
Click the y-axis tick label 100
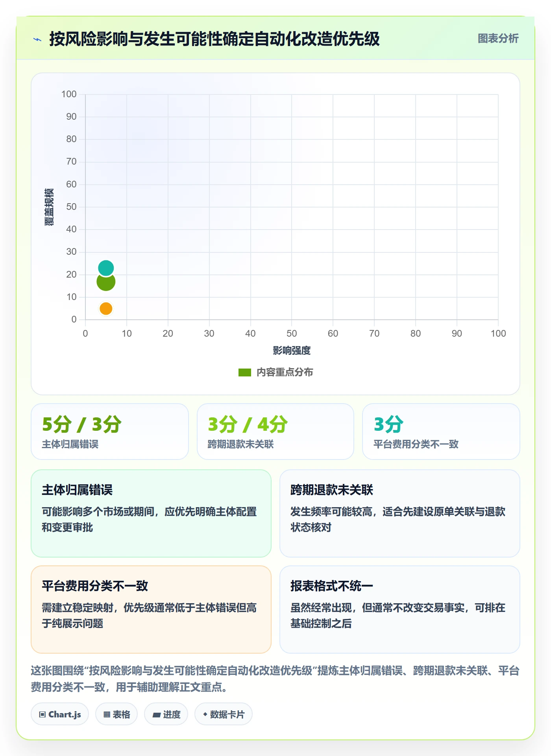pos(69,94)
